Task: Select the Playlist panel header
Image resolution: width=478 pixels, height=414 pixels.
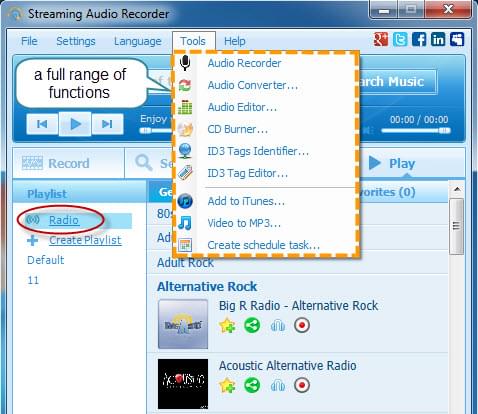Action: click(80, 193)
